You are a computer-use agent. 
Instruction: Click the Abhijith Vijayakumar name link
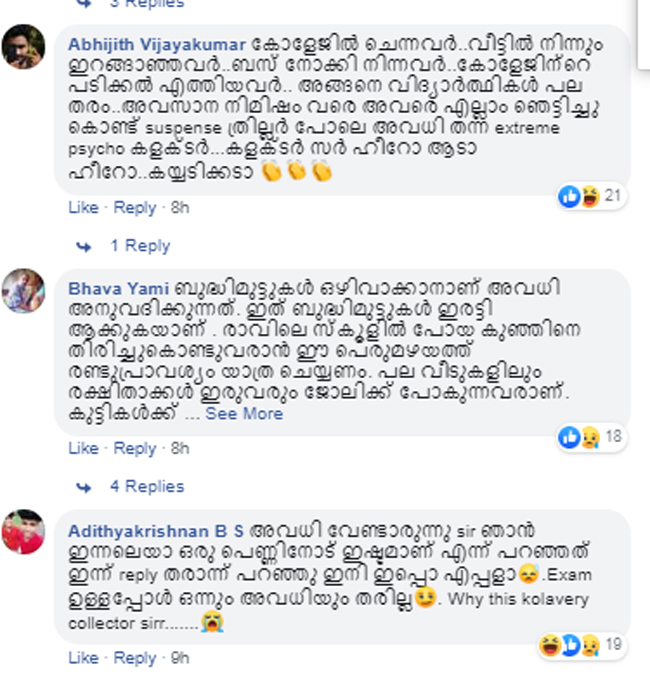[157, 45]
